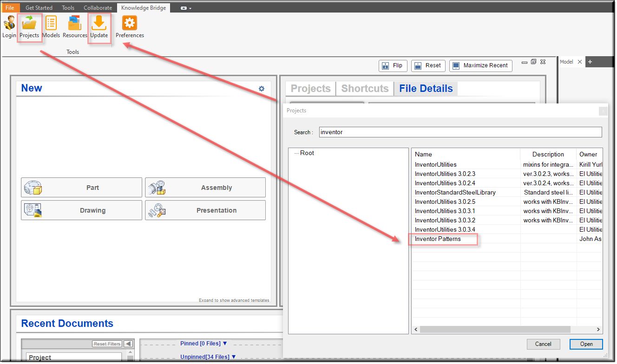
Task: Select the Knowledge Bridge ribbon tab
Action: [144, 8]
